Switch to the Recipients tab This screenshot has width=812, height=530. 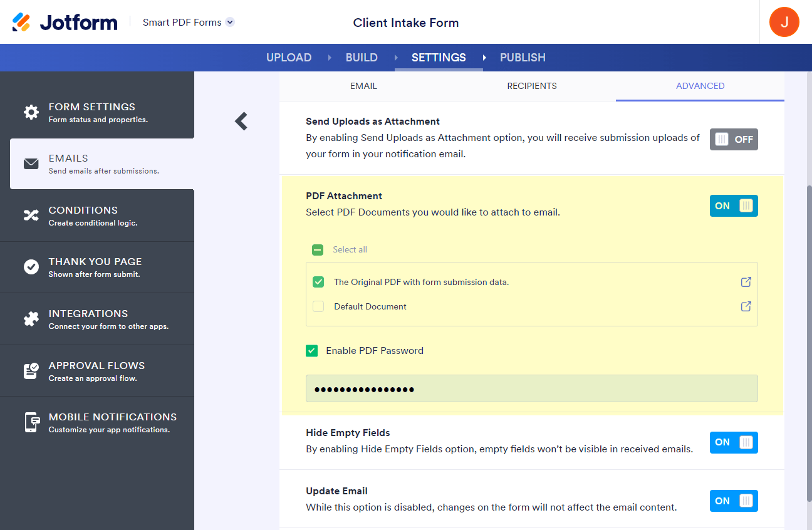[x=532, y=86]
